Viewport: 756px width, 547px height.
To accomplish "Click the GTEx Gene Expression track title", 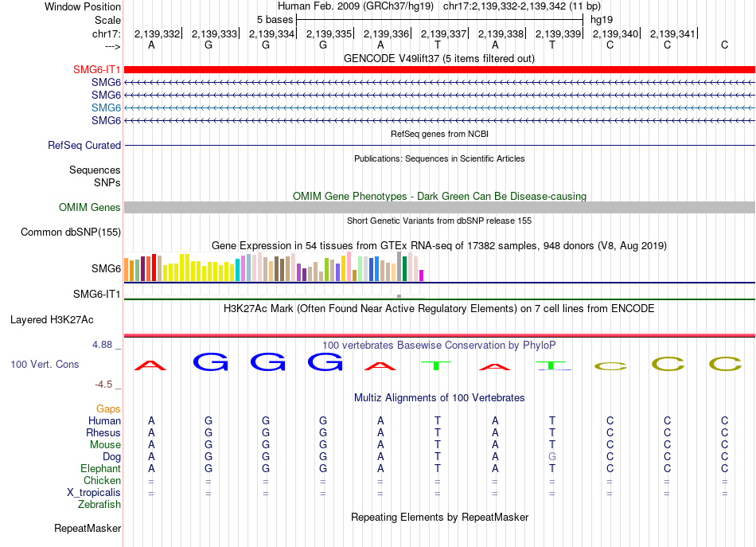I will [438, 245].
